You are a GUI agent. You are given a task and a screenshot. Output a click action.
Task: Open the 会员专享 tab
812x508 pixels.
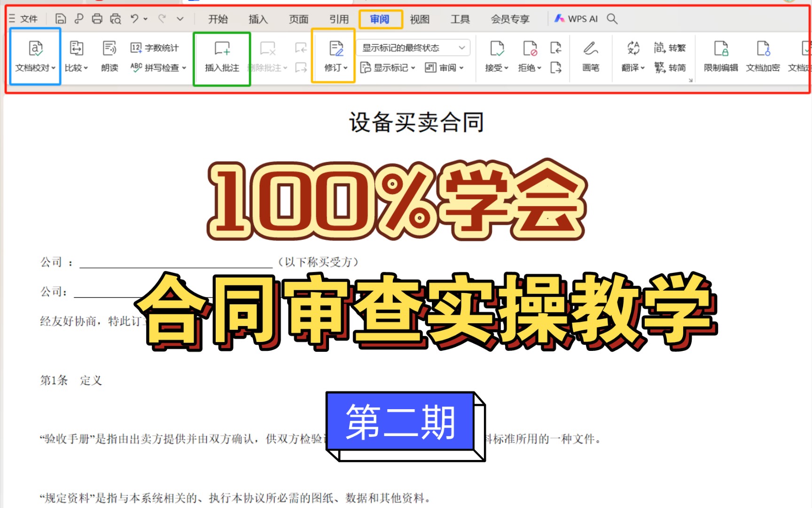(510, 19)
